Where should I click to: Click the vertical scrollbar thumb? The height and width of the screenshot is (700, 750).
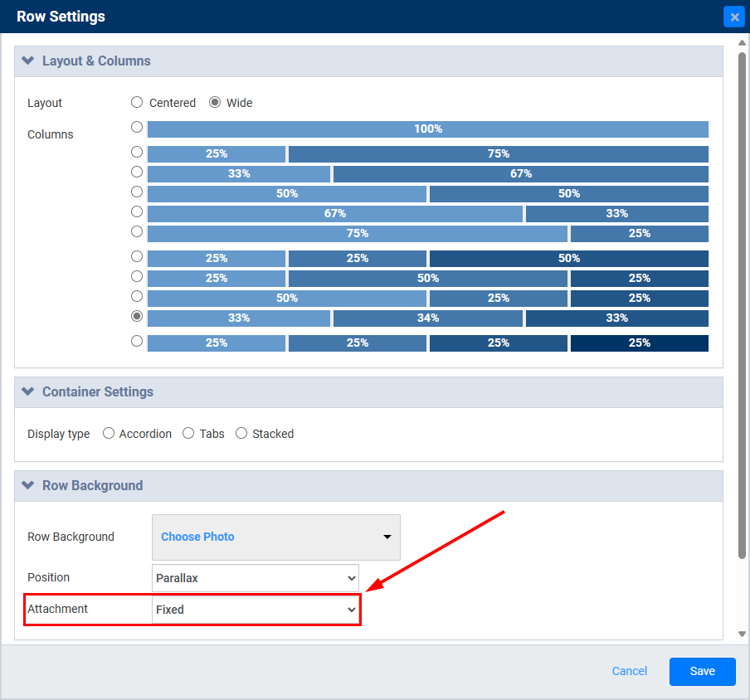[742, 305]
